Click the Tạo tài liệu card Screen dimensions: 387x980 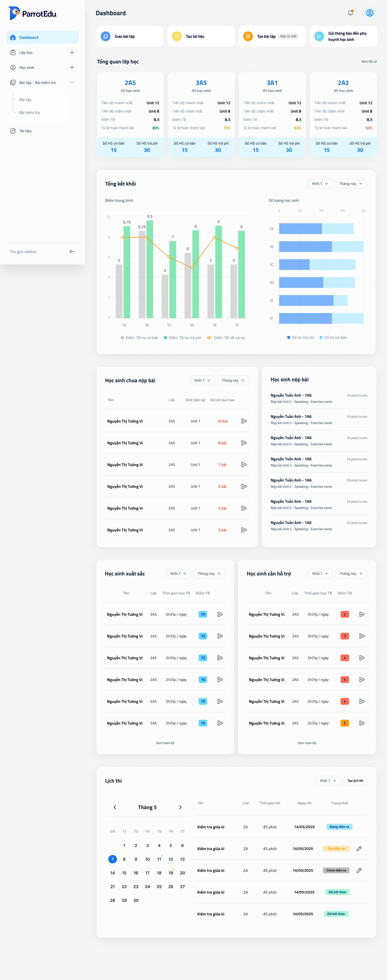click(x=201, y=37)
